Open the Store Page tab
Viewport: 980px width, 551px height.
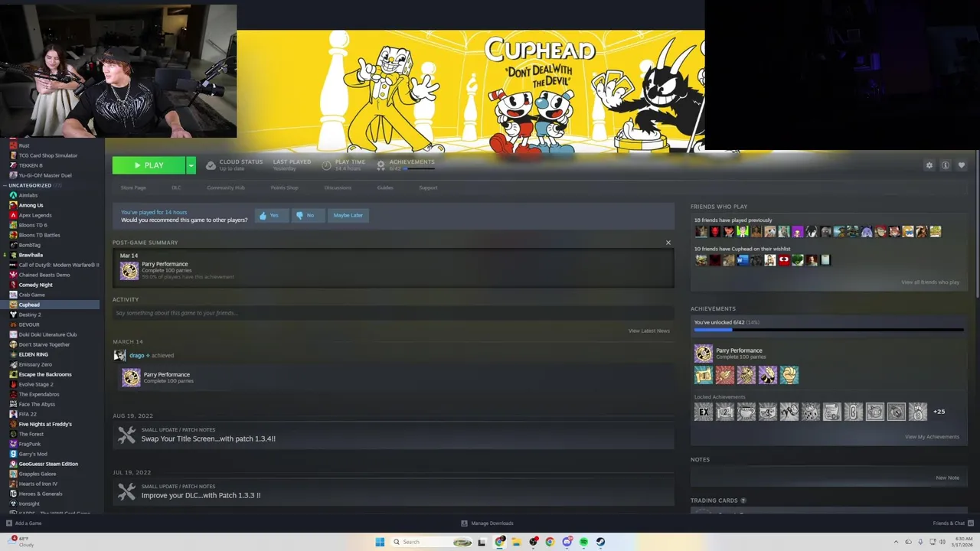tap(133, 187)
